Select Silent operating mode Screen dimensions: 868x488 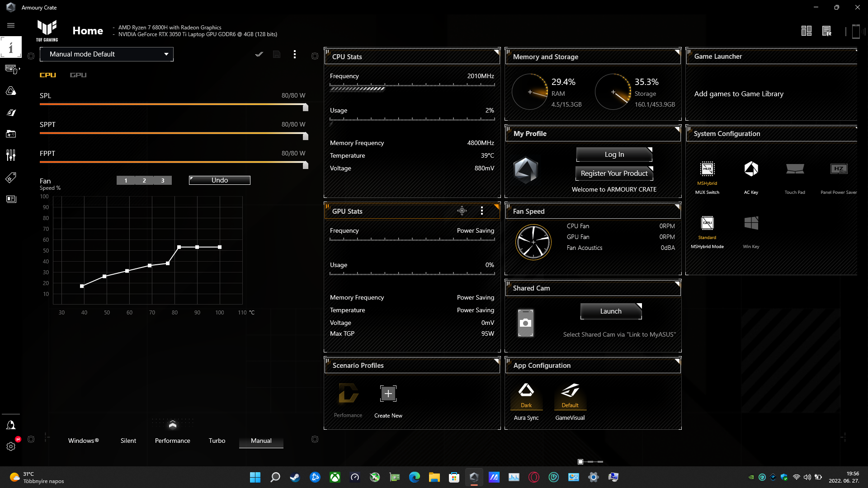[128, 441]
